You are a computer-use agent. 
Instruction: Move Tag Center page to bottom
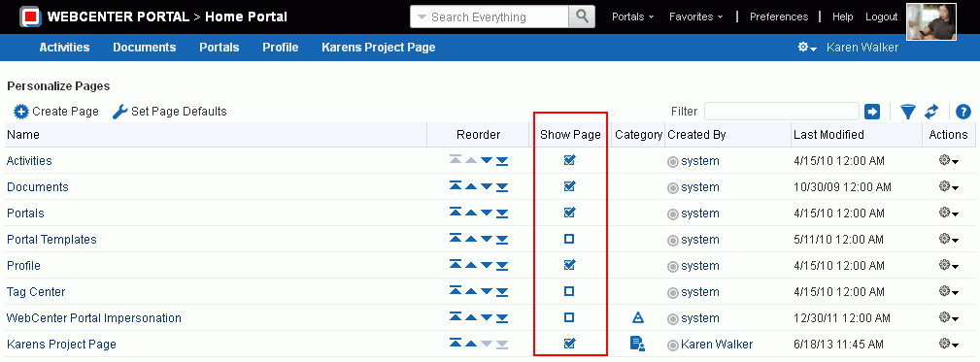502,291
